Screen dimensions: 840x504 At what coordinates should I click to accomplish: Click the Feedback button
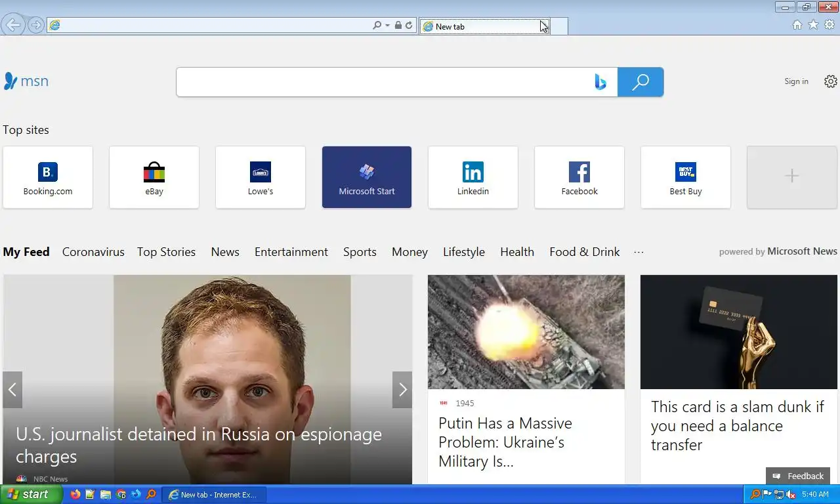[x=798, y=476]
